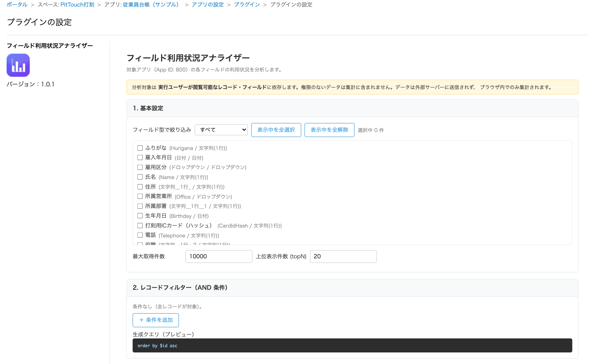Click the 上位表示件数 (topN) input field

343,256
